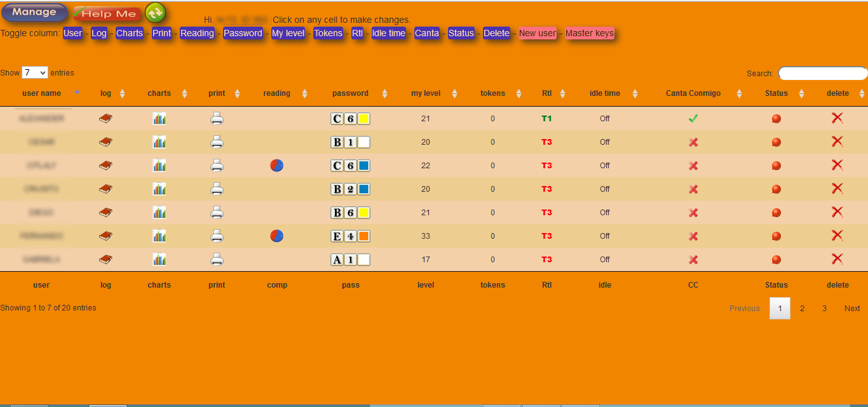Sort the table by my level header
The image size is (868, 407).
tap(426, 93)
